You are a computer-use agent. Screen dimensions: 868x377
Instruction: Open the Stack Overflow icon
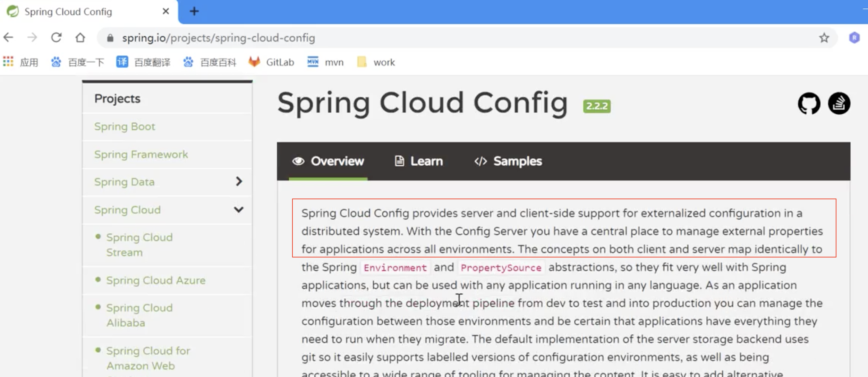click(x=839, y=103)
